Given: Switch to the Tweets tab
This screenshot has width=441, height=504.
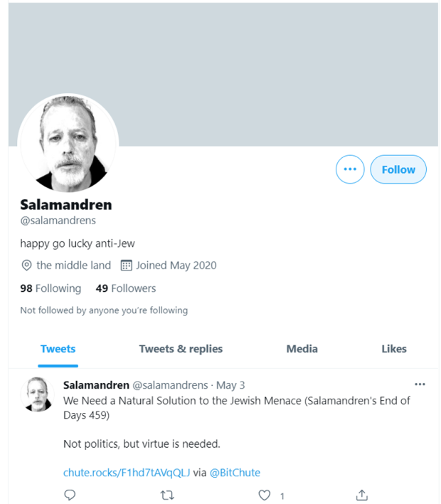Looking at the screenshot, I should [x=58, y=349].
